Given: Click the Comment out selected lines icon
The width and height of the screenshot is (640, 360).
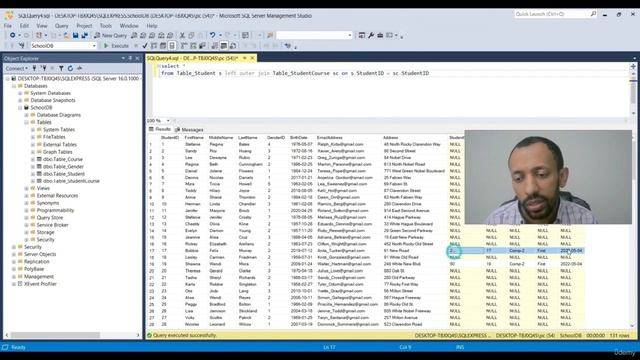Looking at the screenshot, I should click(246, 46).
